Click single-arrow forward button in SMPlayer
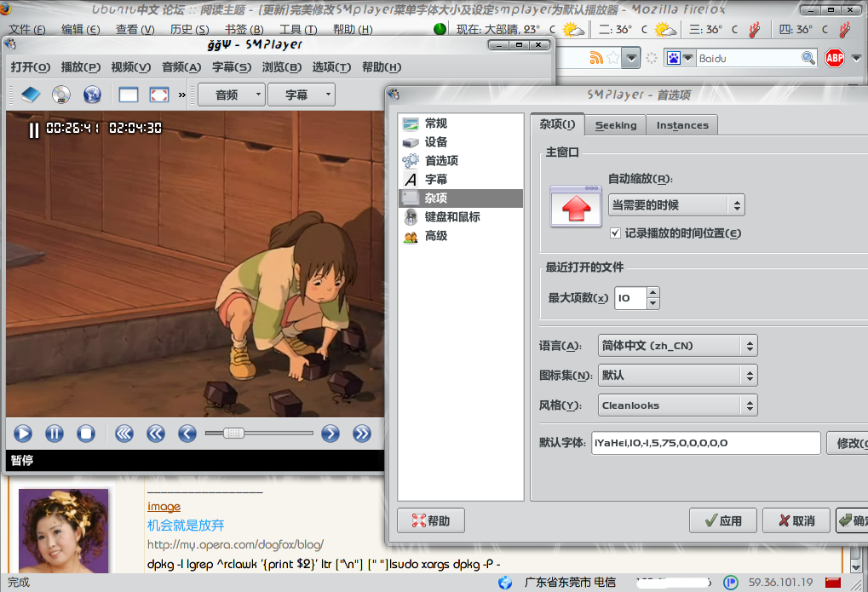This screenshot has width=868, height=592. click(330, 434)
